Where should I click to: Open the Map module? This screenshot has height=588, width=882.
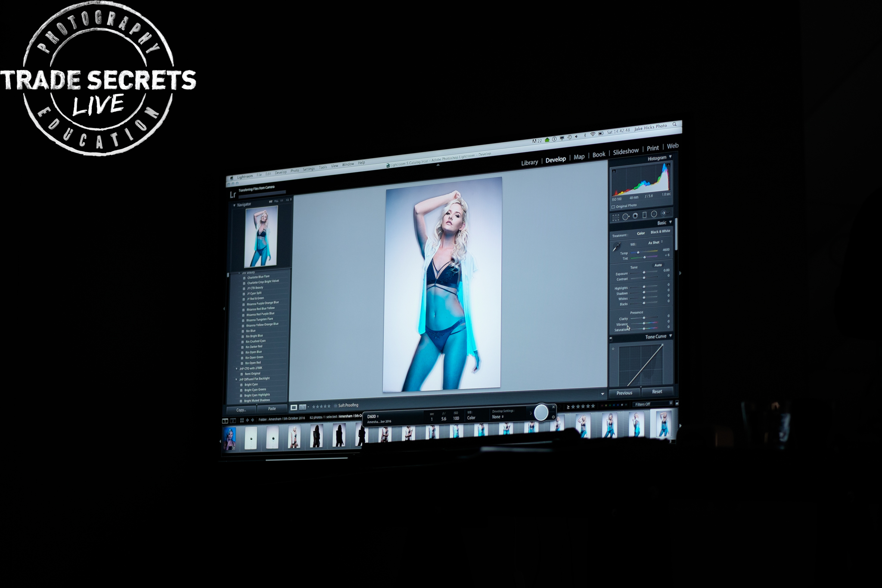579,157
